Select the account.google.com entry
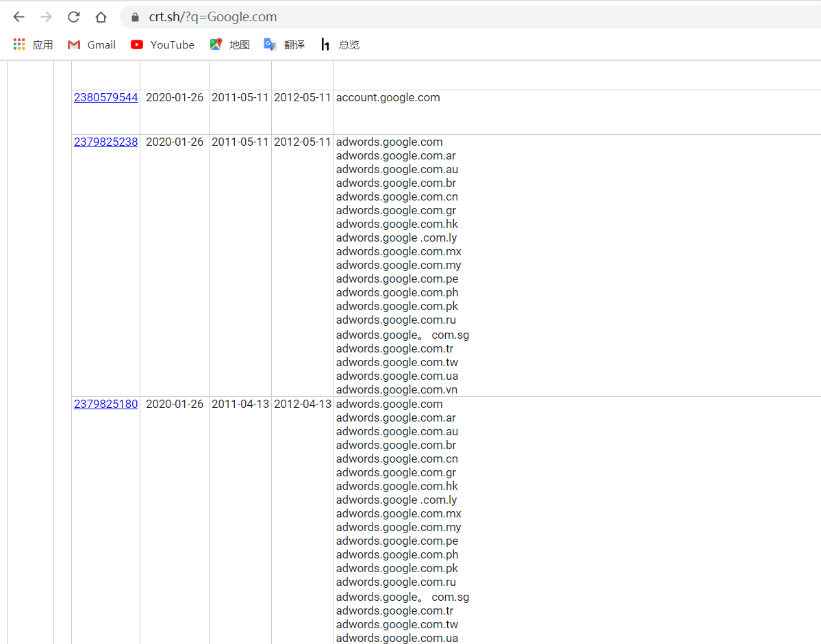Viewport: 821px width, 644px height. coord(388,97)
